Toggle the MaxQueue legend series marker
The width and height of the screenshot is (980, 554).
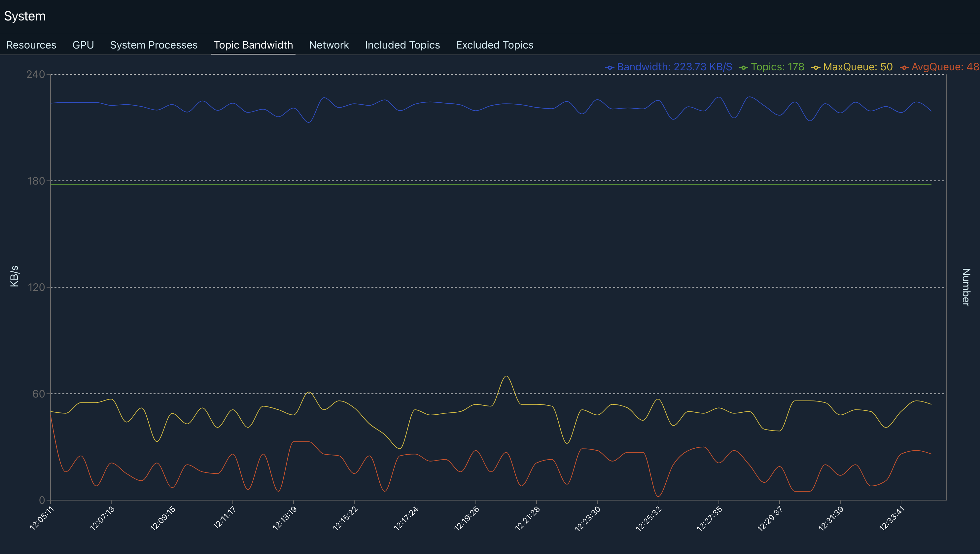click(x=816, y=68)
